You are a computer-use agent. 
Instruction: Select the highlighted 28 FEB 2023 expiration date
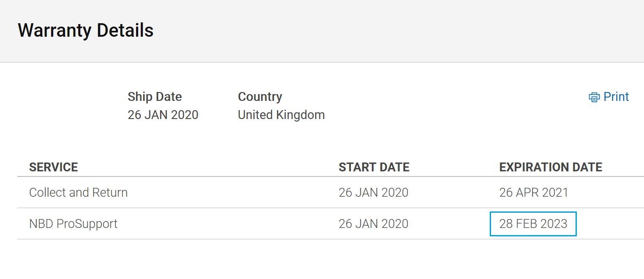pyautogui.click(x=533, y=224)
